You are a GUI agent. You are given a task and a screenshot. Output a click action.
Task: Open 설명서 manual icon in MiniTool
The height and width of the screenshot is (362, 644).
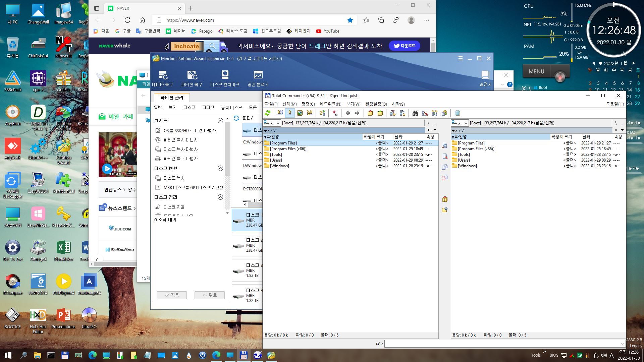(485, 78)
